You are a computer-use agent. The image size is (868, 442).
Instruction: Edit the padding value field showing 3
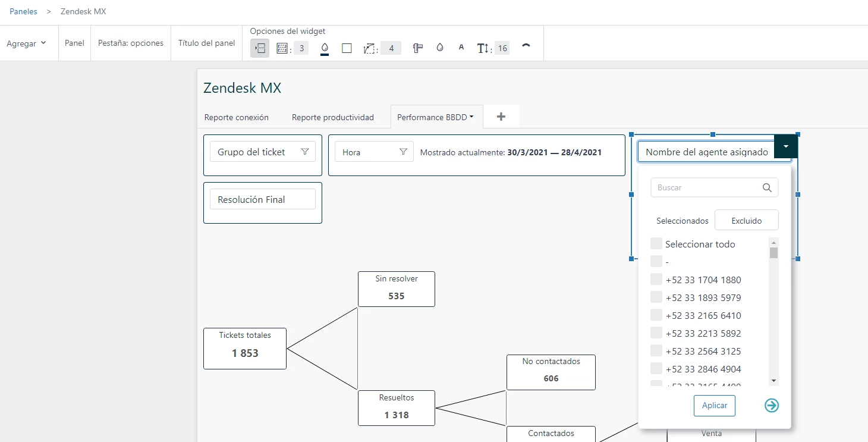coord(301,48)
